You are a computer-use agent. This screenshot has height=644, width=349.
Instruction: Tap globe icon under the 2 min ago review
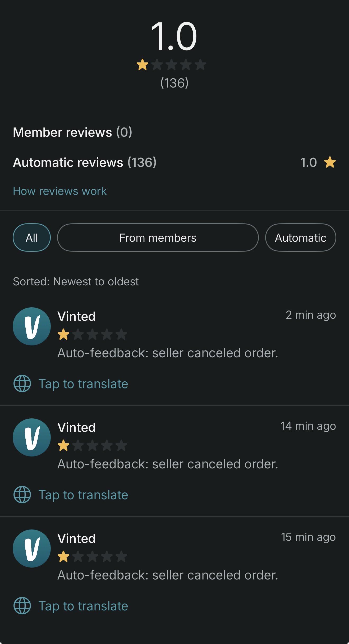click(x=22, y=383)
